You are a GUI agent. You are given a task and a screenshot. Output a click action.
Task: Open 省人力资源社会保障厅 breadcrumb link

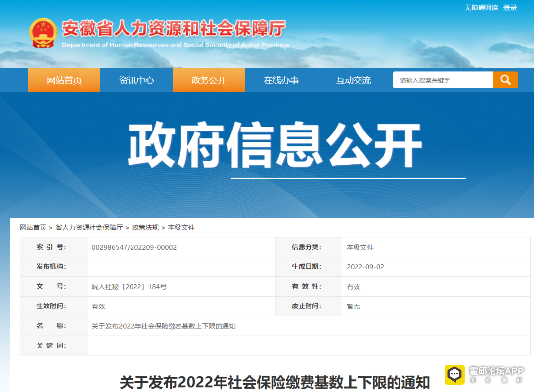pyautogui.click(x=89, y=227)
